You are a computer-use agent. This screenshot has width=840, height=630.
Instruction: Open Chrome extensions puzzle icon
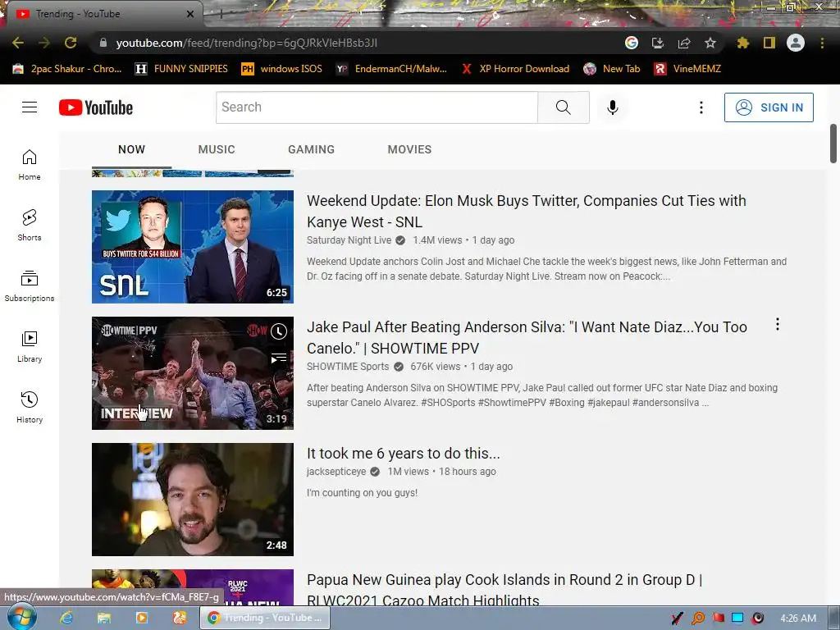pos(743,43)
